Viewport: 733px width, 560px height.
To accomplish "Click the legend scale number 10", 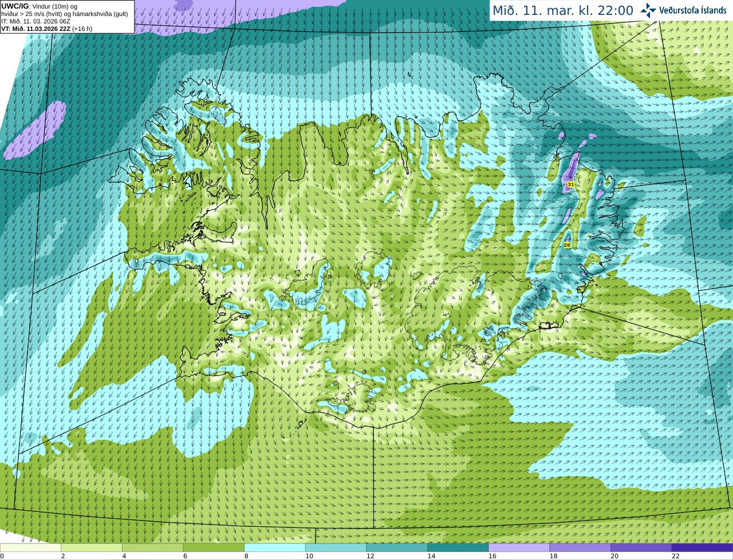I will point(309,556).
